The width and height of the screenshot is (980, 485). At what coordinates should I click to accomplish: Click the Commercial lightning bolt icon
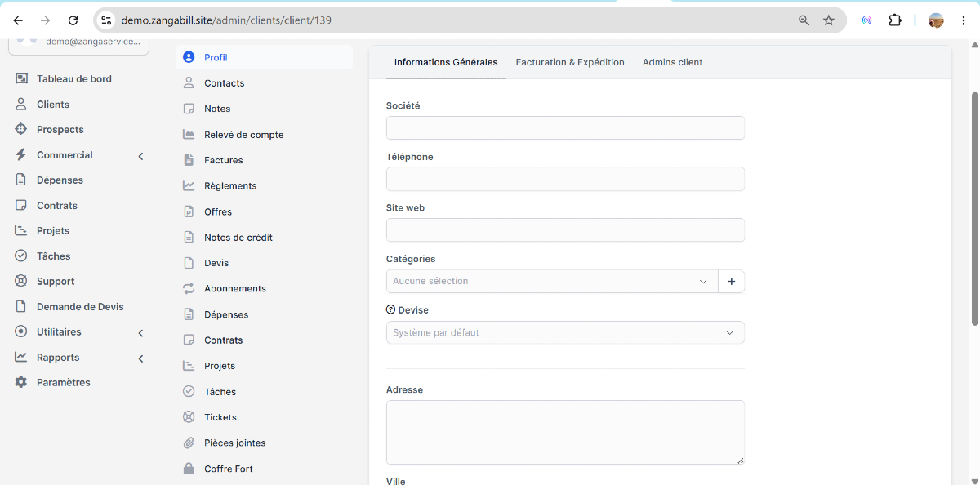pyautogui.click(x=21, y=155)
